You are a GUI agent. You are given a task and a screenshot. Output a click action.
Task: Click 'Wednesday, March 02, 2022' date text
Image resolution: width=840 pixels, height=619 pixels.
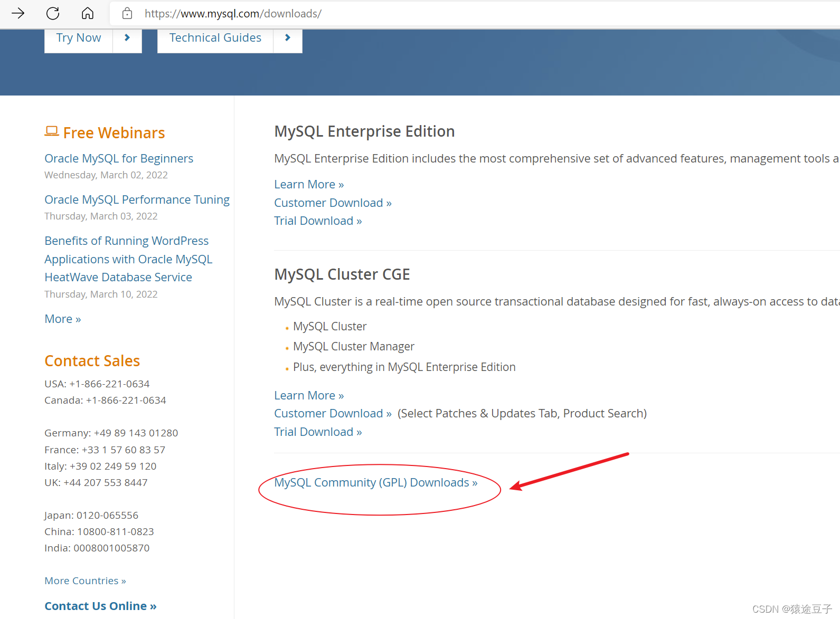(106, 175)
